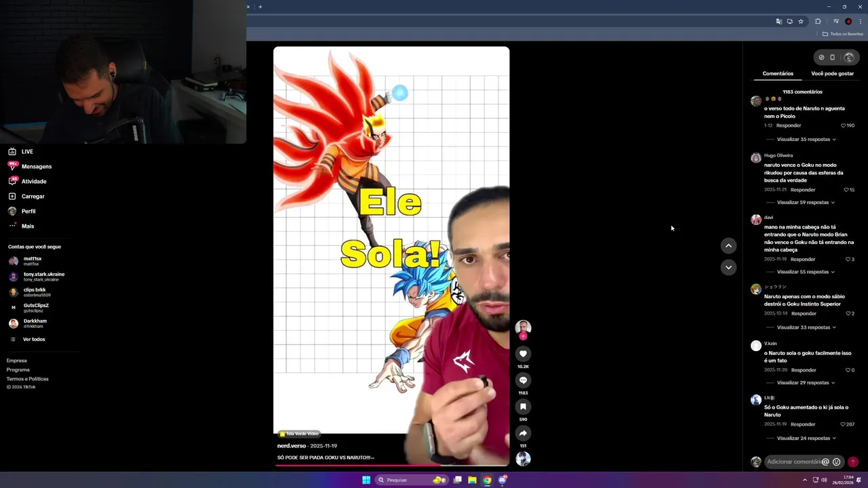Open followed account tony.stark.ukraine
Viewport: 868px width, 488px height.
(37, 277)
